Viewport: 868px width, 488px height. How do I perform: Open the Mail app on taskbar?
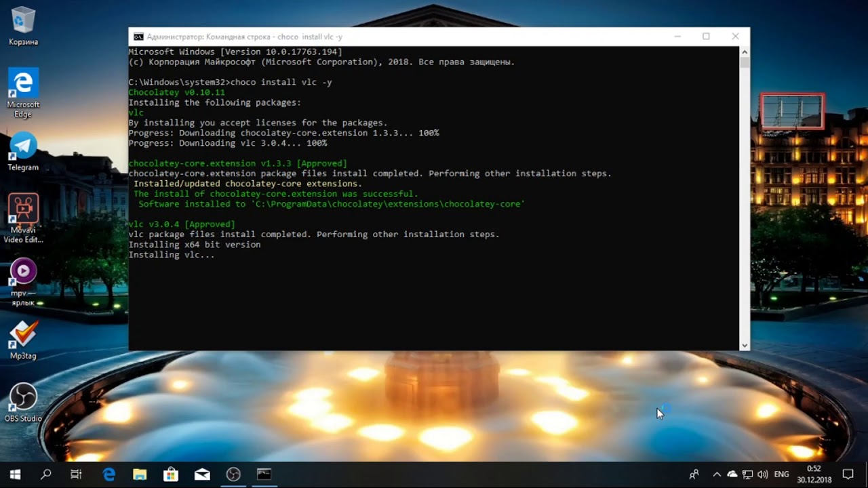[x=202, y=474]
